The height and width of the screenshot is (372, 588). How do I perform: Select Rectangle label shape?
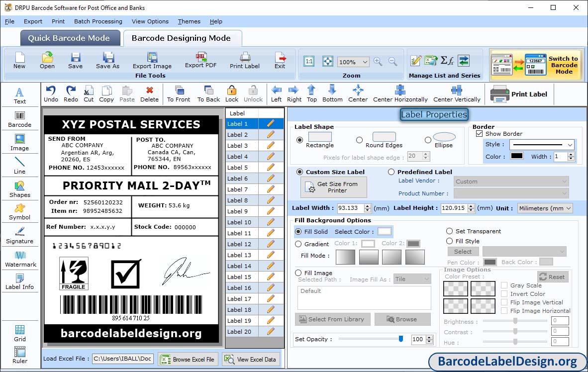[299, 140]
